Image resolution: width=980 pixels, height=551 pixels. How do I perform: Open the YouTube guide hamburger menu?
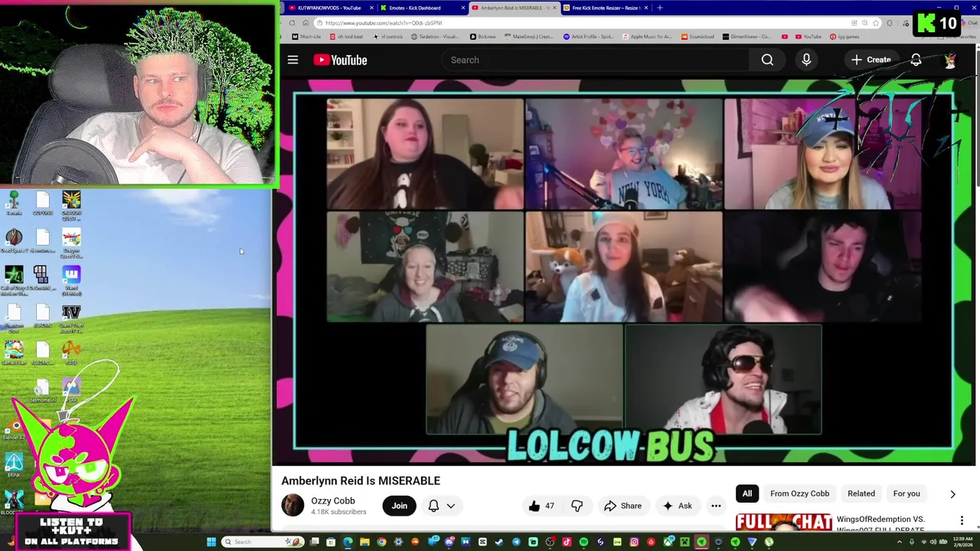pyautogui.click(x=292, y=60)
